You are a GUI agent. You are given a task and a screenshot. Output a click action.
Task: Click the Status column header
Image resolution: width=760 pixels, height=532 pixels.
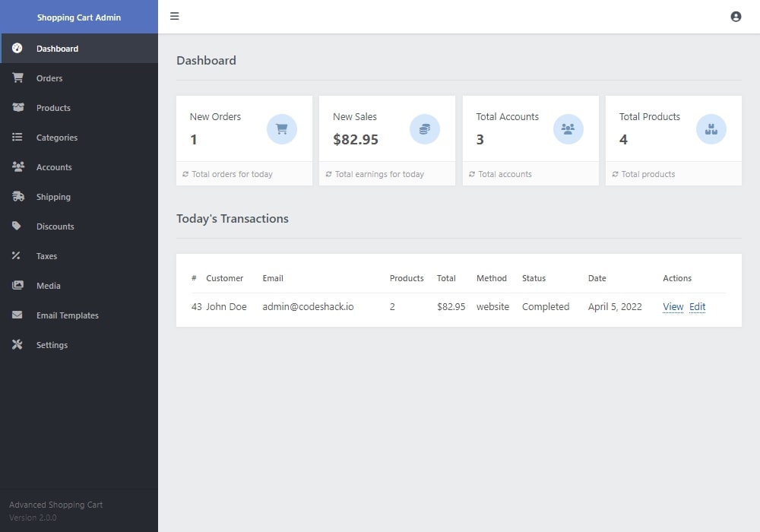[534, 278]
